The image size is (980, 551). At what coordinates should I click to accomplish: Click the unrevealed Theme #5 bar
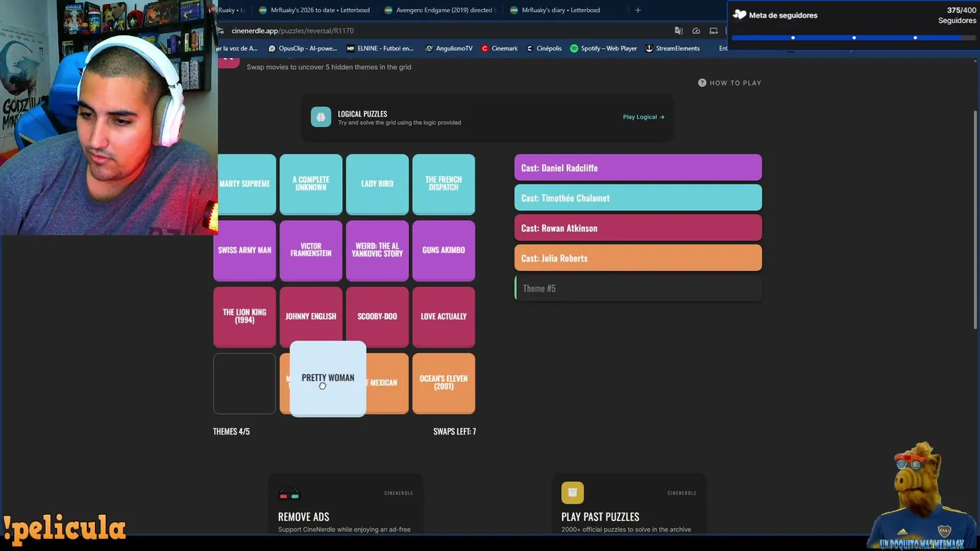tap(638, 289)
